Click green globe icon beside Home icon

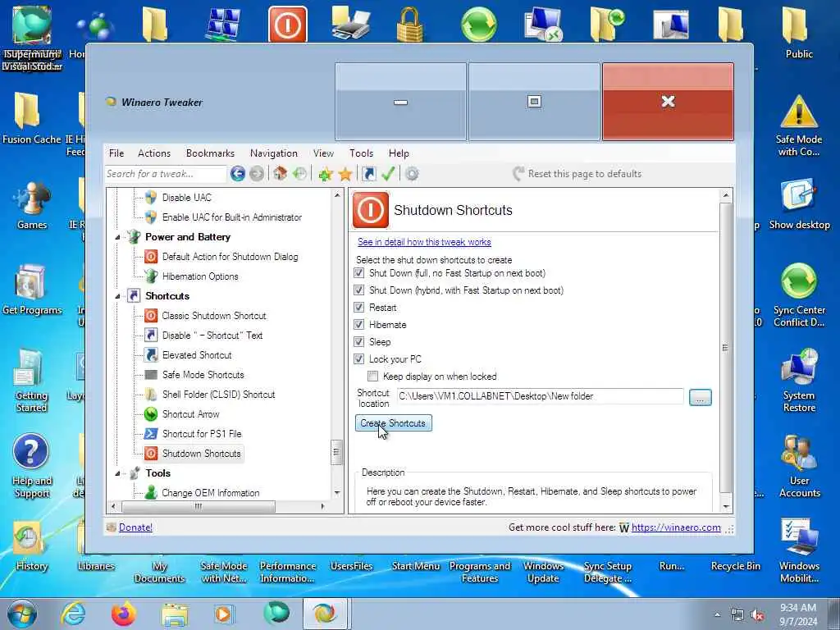point(299,174)
